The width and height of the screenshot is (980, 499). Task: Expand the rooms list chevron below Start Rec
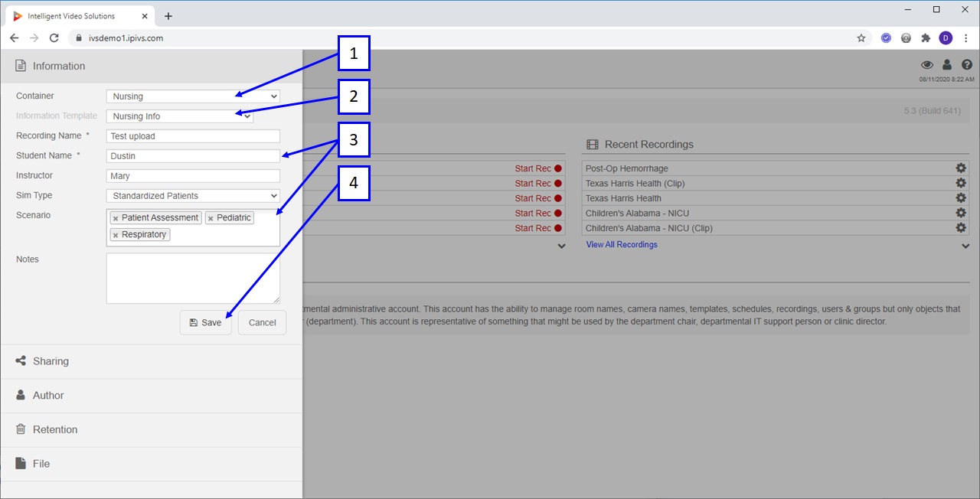561,246
